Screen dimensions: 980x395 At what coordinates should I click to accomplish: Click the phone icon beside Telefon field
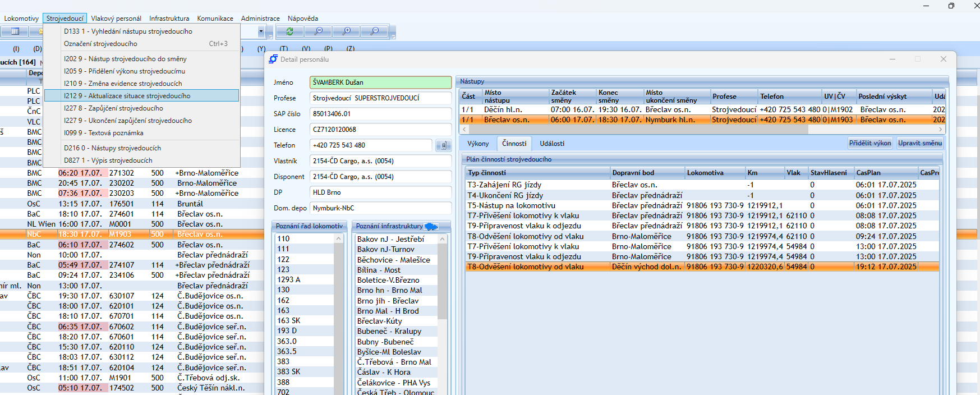tap(443, 145)
